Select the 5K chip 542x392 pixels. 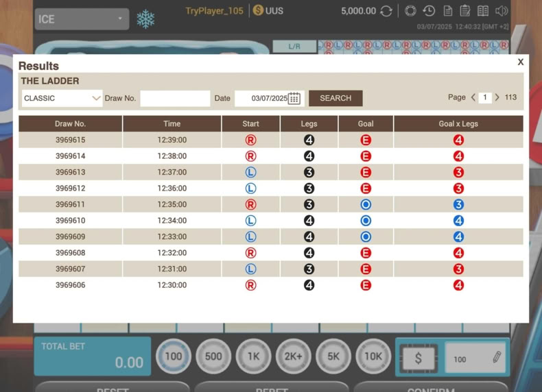coord(333,356)
